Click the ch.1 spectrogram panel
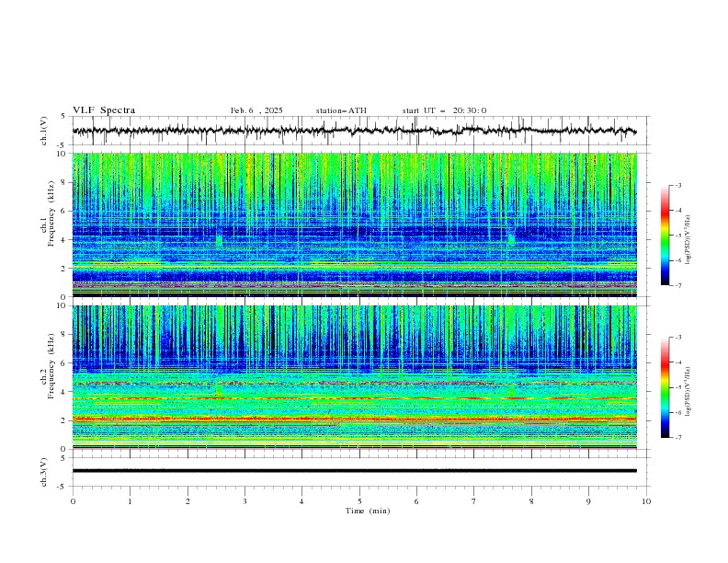The height and width of the screenshot is (563, 728). click(354, 224)
